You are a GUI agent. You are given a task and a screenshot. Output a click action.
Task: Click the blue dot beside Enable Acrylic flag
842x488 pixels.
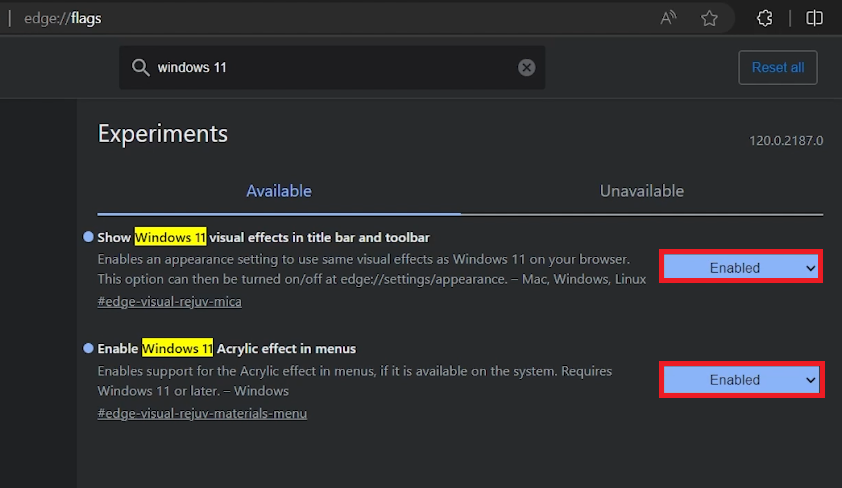[88, 348]
